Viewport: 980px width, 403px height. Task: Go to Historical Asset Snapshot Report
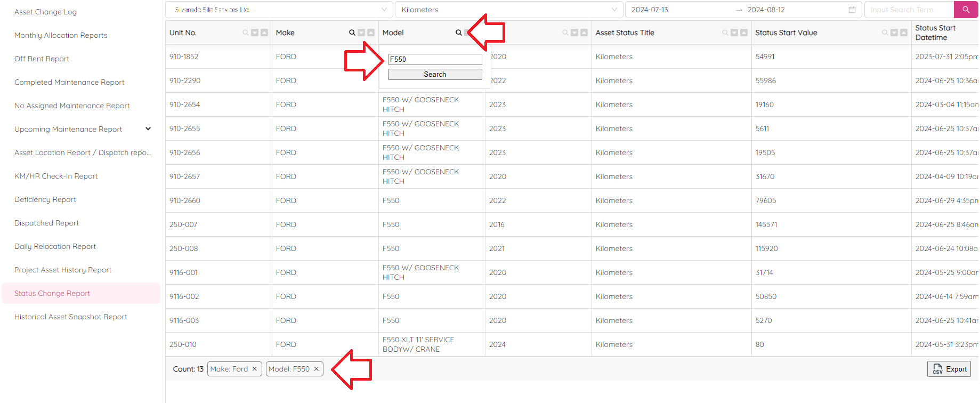click(70, 317)
